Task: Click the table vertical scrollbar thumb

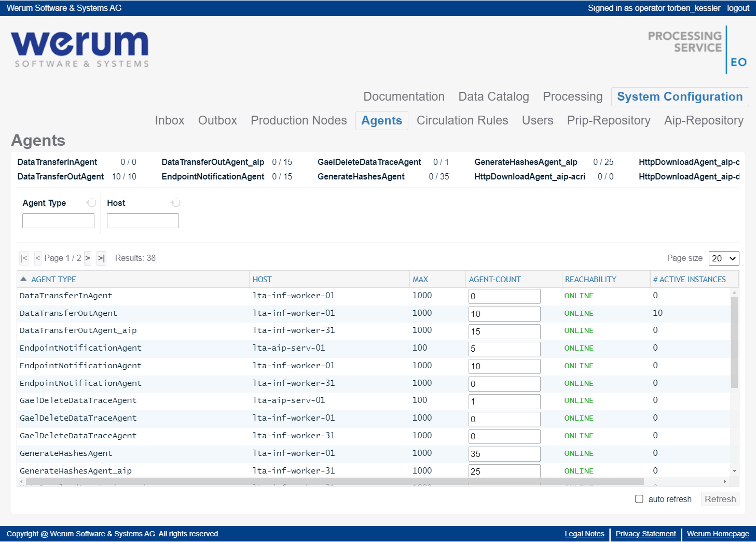Action: [x=734, y=342]
